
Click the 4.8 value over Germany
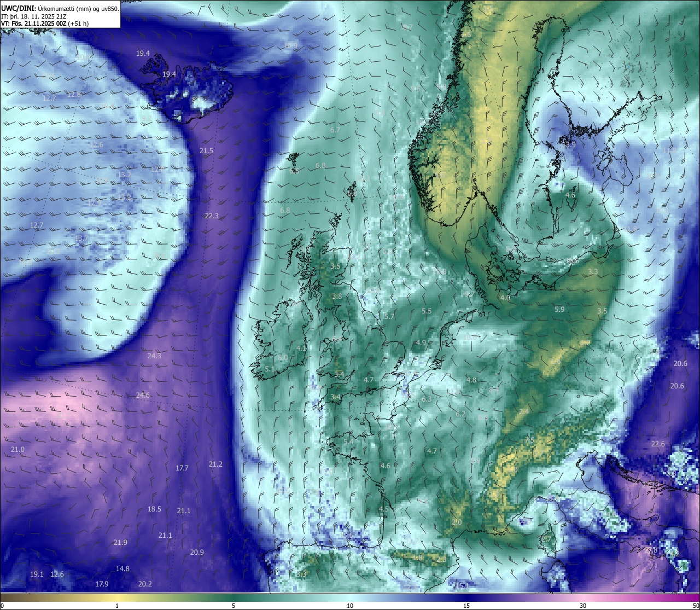pos(471,380)
